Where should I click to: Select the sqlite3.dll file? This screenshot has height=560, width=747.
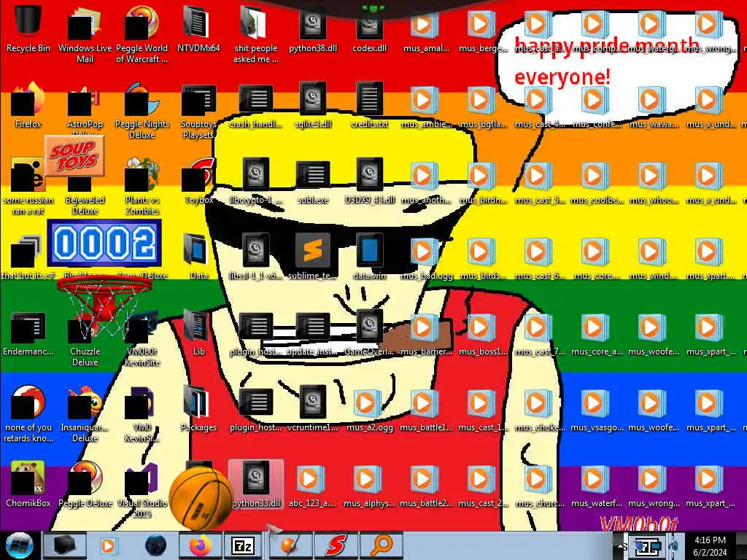(x=312, y=105)
